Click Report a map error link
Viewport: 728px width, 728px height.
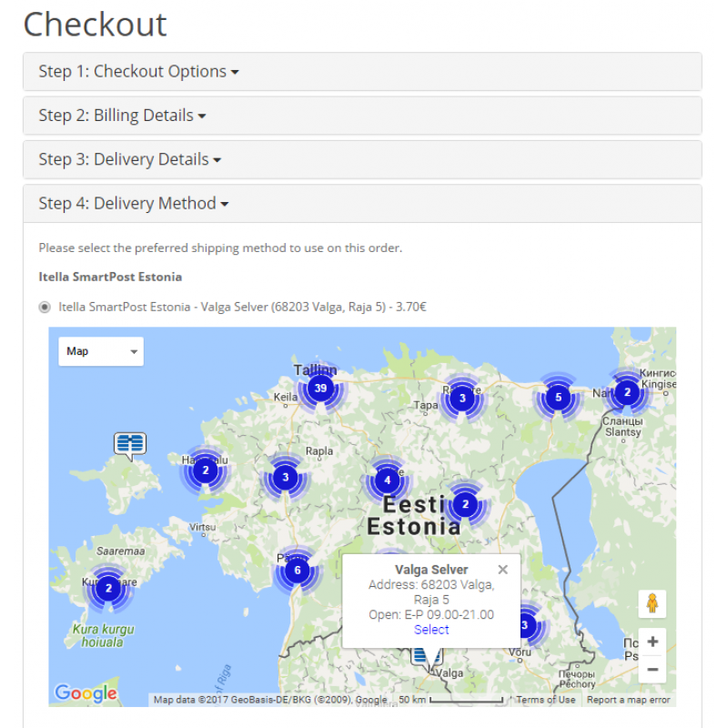(628, 700)
